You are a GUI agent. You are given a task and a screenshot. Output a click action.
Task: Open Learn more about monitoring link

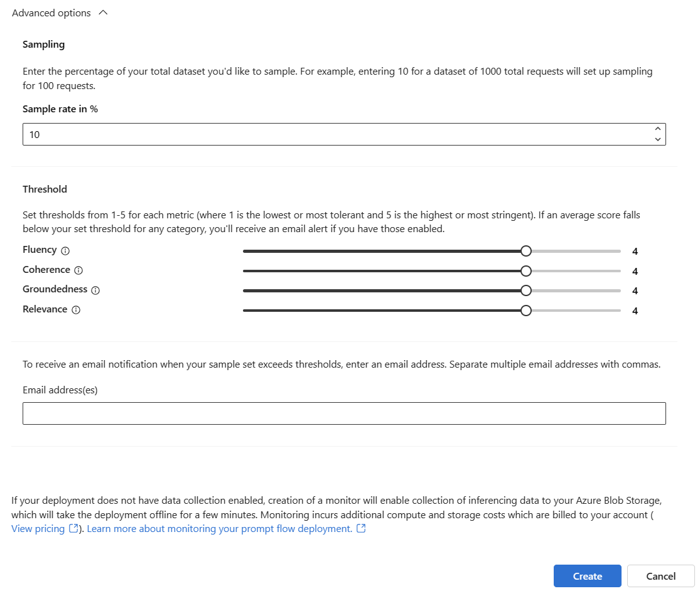[x=219, y=529]
